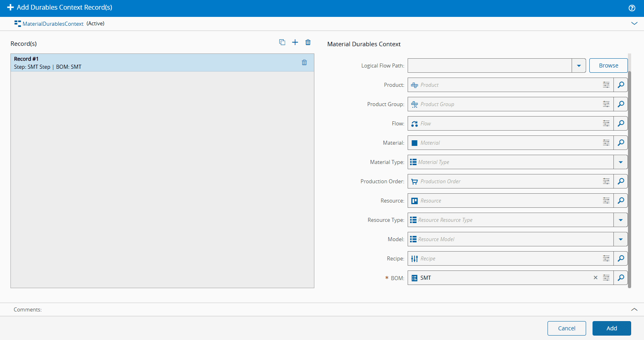Screen dimensions: 644x340
Task: Open the Resource Type dropdown
Action: click(620, 220)
